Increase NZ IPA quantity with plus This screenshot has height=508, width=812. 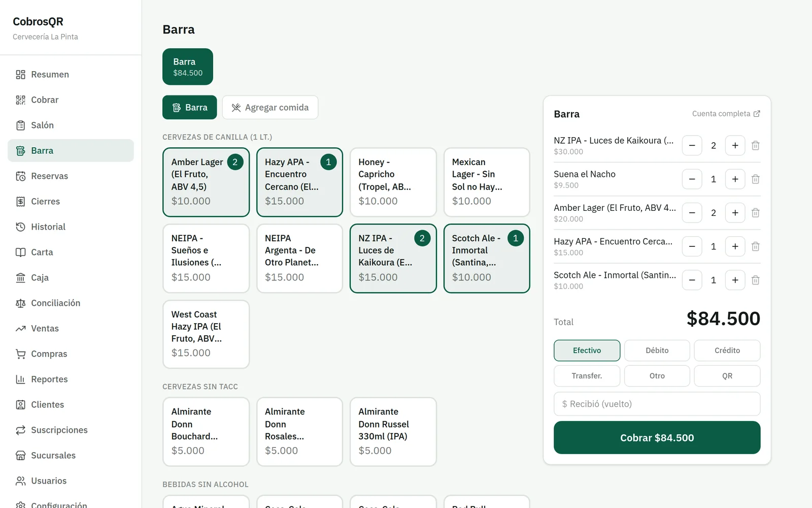click(x=735, y=145)
